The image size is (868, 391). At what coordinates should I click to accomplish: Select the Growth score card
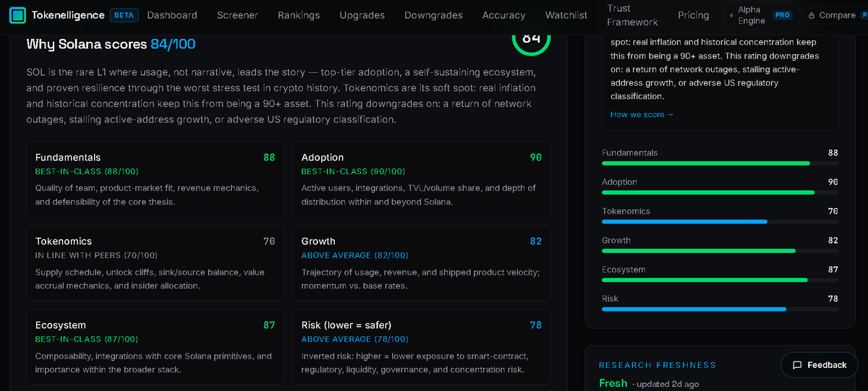pyautogui.click(x=421, y=263)
